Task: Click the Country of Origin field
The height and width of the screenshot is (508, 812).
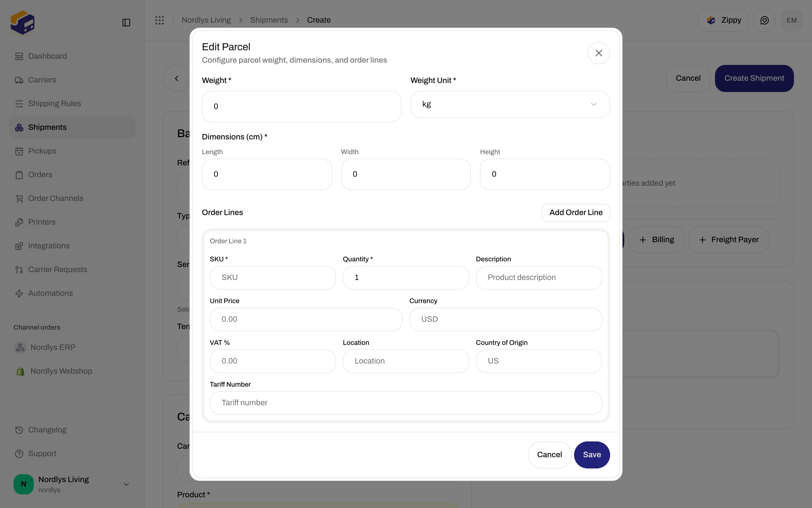Action: coord(539,361)
